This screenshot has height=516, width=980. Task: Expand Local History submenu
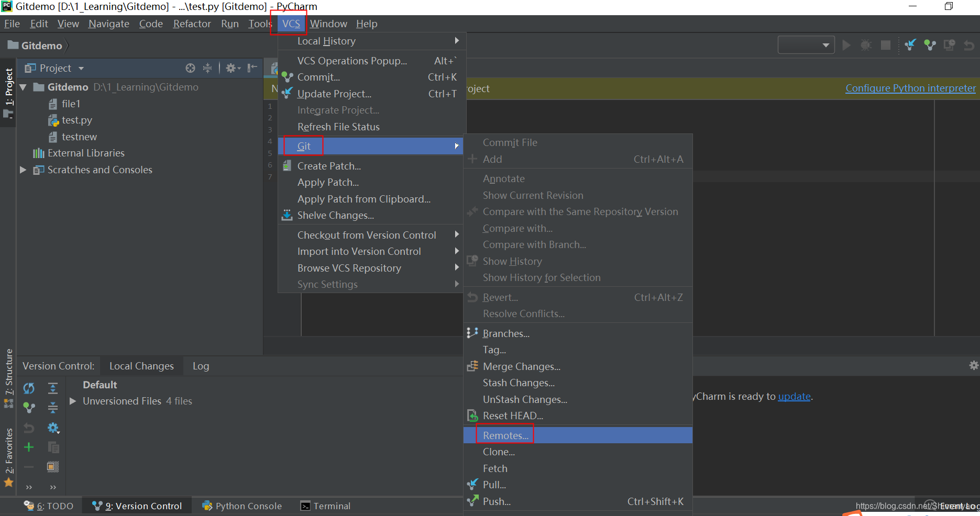(372, 41)
